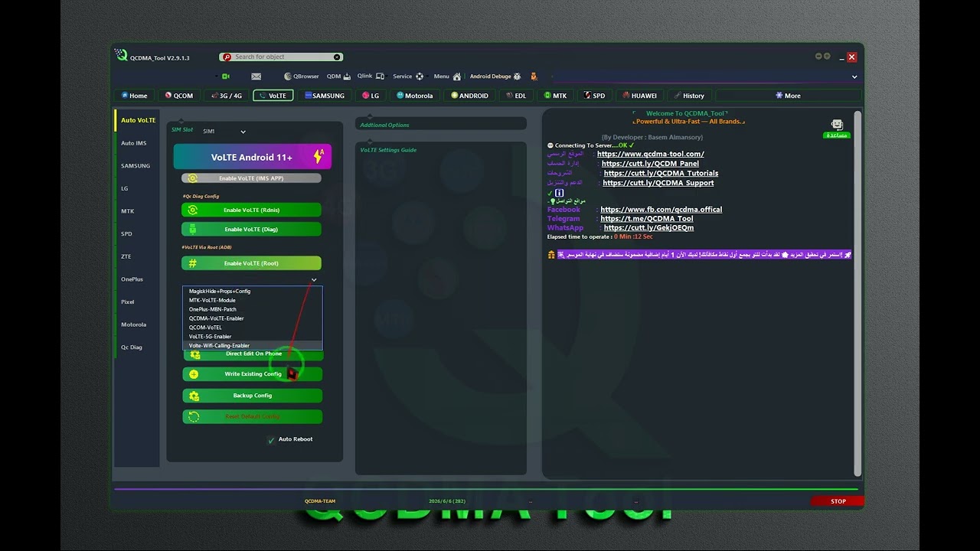
Task: Launch QBrowser from the toolbar
Action: (x=302, y=77)
